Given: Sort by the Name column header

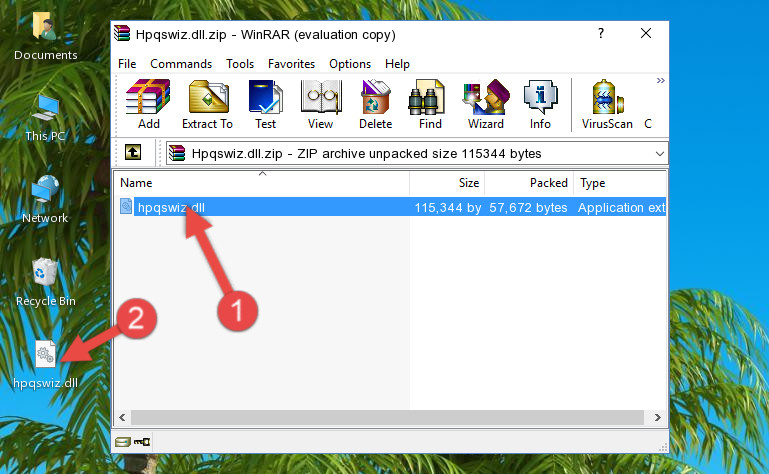Looking at the screenshot, I should 262,183.
